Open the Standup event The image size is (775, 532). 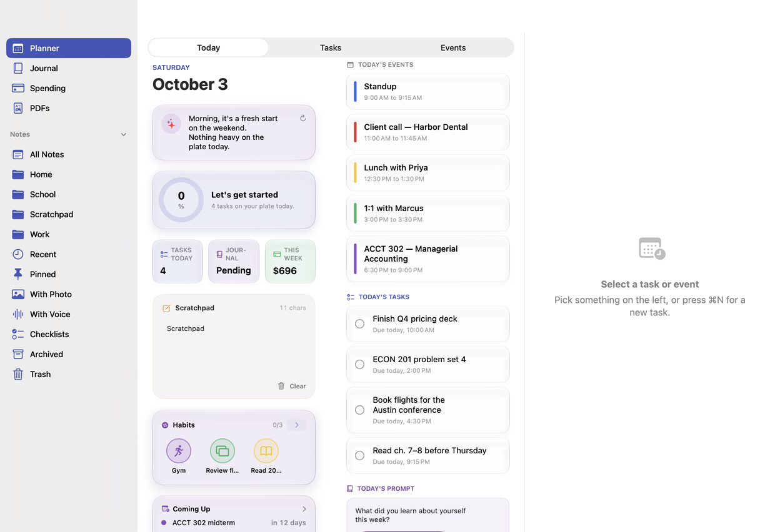pyautogui.click(x=428, y=91)
